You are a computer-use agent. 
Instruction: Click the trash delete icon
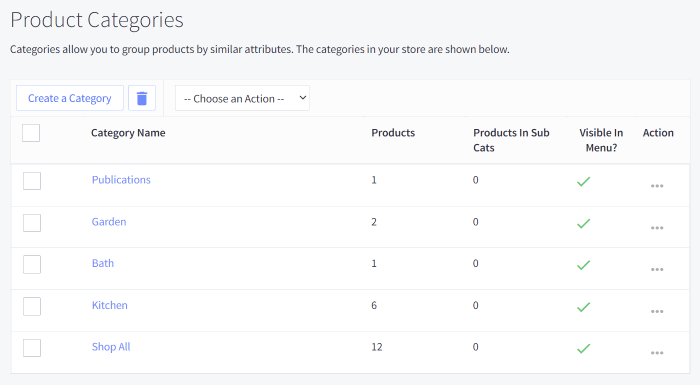[x=142, y=98]
